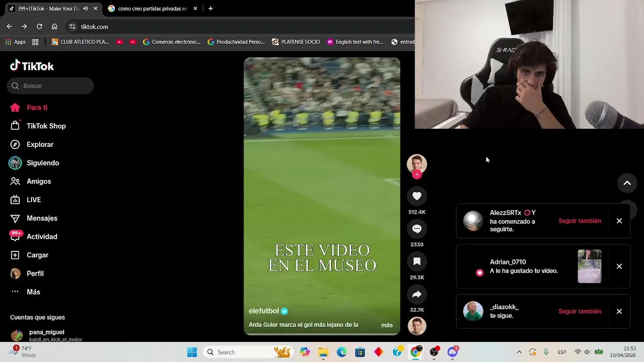Open Perfil page
This screenshot has height=362, width=644.
click(x=27, y=274)
